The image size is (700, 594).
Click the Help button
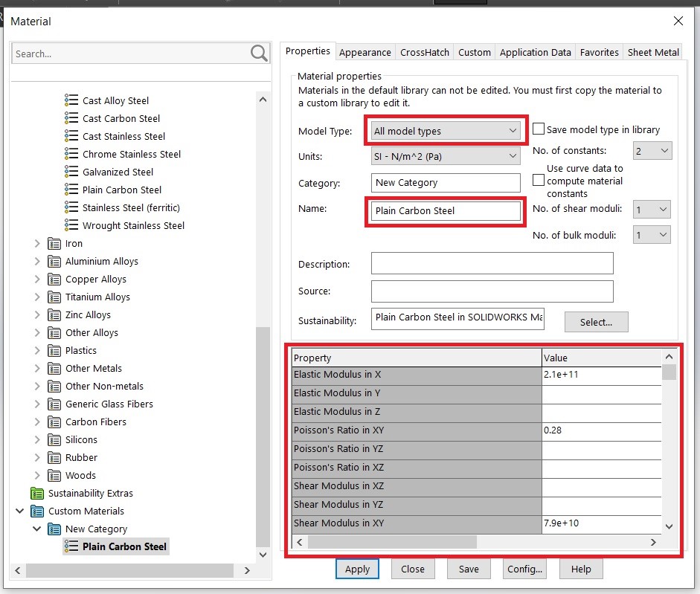581,569
